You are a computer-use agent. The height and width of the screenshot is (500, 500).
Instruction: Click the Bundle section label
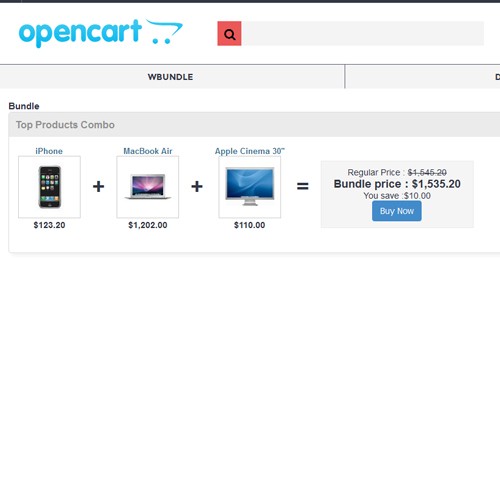24,106
